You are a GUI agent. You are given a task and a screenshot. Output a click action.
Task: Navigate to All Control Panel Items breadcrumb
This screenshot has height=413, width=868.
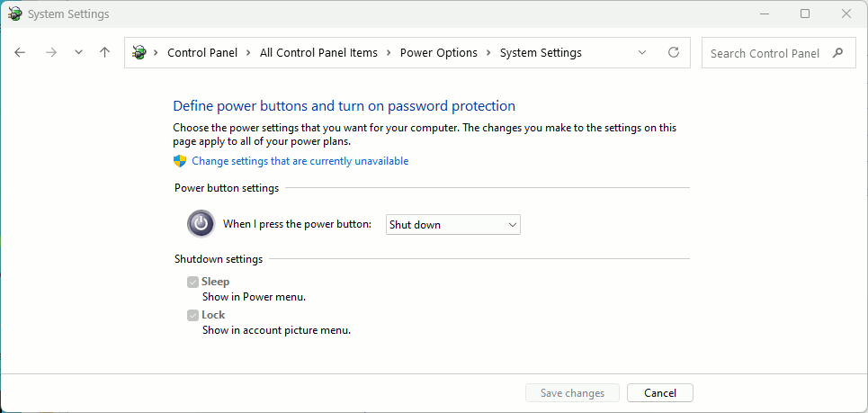(x=318, y=52)
